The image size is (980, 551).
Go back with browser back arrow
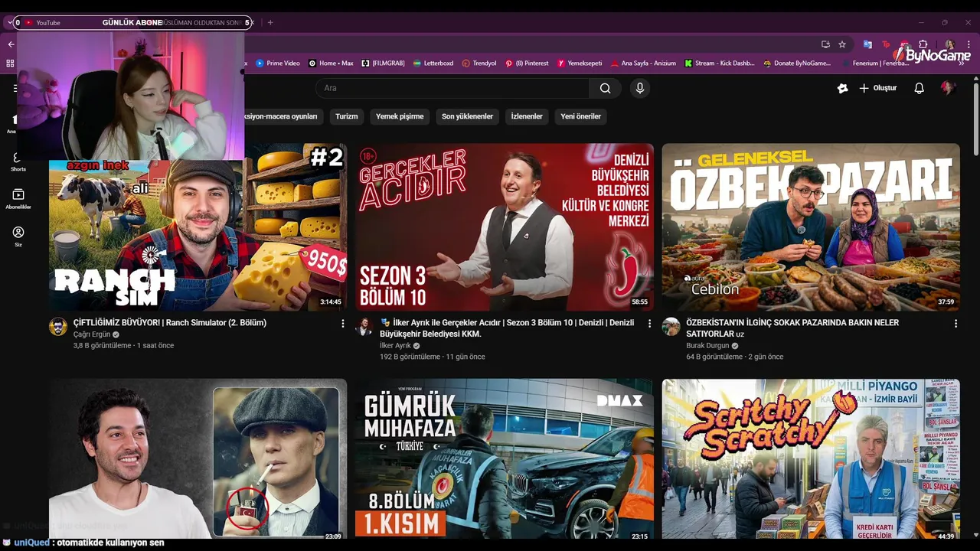point(11,44)
